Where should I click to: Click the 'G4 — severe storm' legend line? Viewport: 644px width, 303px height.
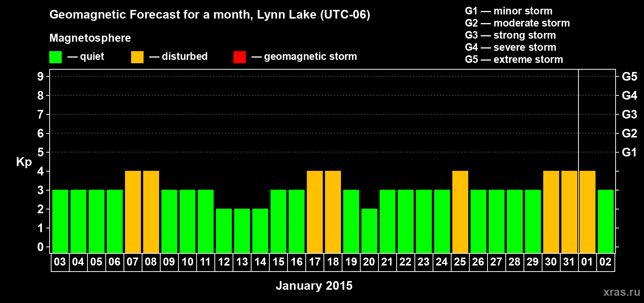510,47
